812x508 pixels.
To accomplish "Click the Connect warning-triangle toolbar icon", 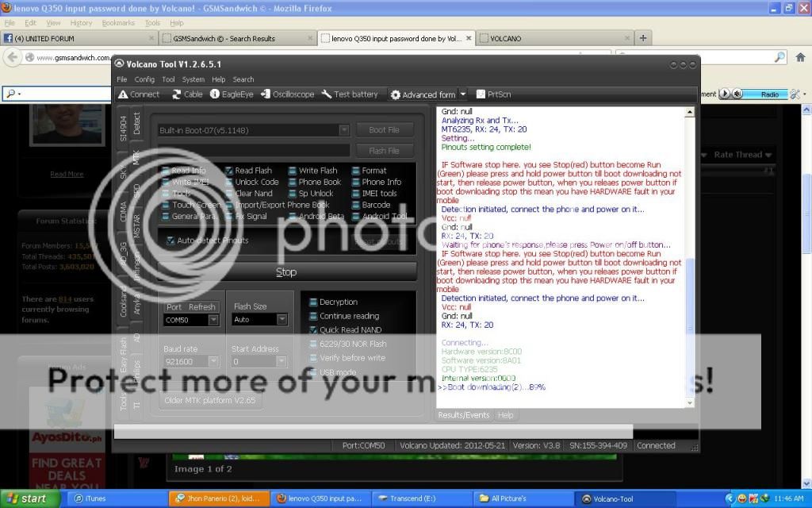I will tap(123, 94).
